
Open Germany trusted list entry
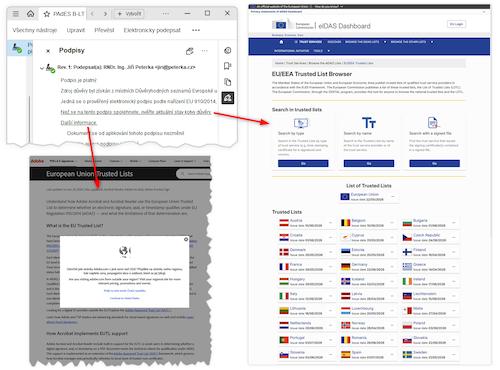[369, 267]
